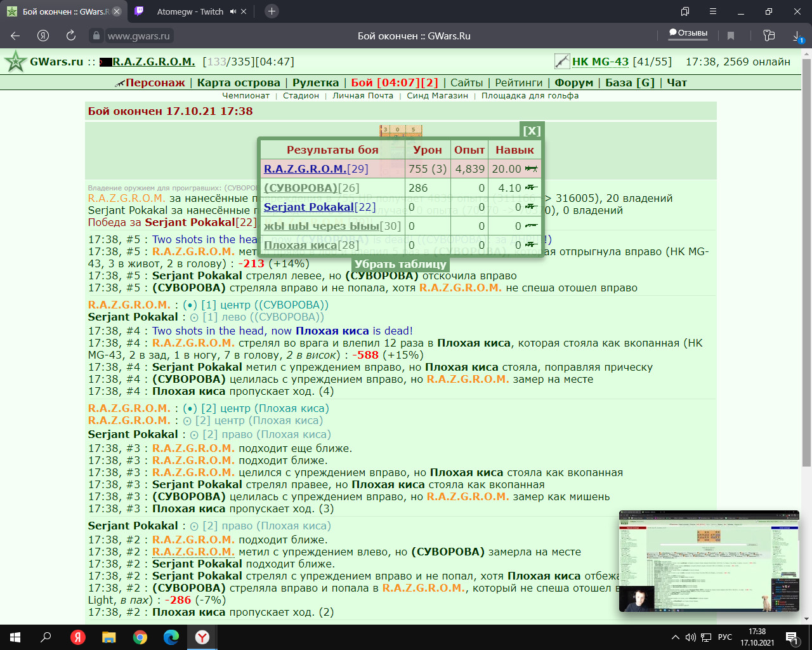Screen dimensions: 812x650
Task: Click weapon skill icon in СУВОРОВА row
Action: pyautogui.click(x=531, y=188)
